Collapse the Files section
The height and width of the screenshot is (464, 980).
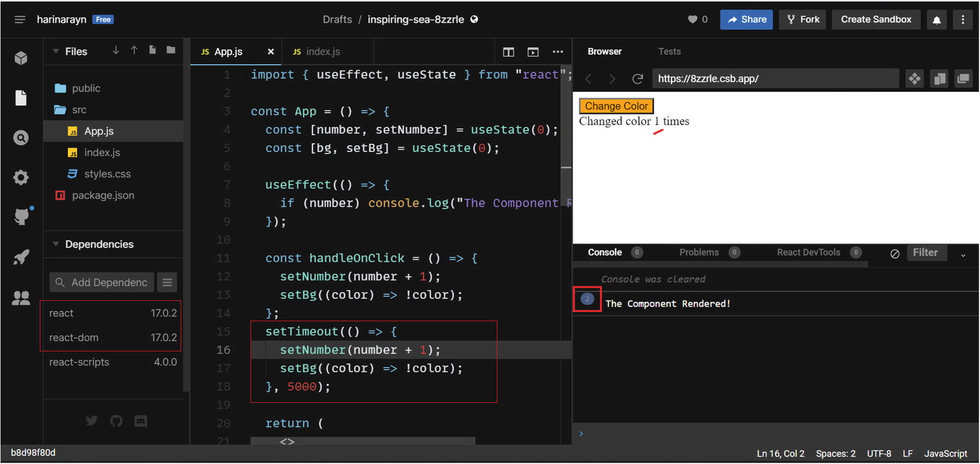56,52
